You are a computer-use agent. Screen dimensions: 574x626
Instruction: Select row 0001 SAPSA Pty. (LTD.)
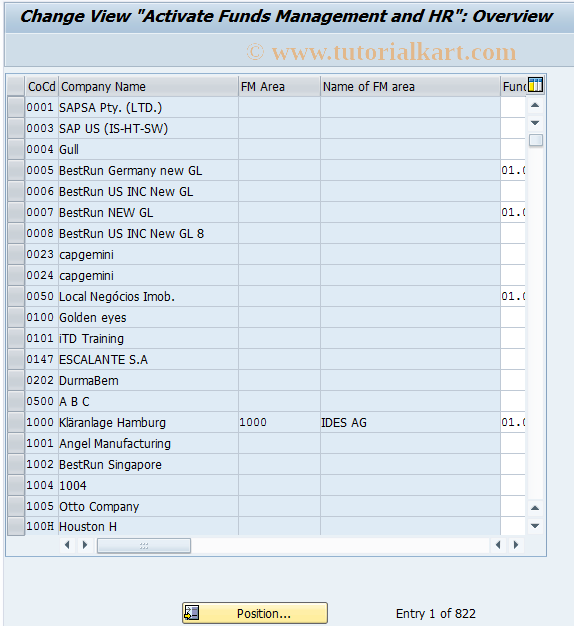16,107
